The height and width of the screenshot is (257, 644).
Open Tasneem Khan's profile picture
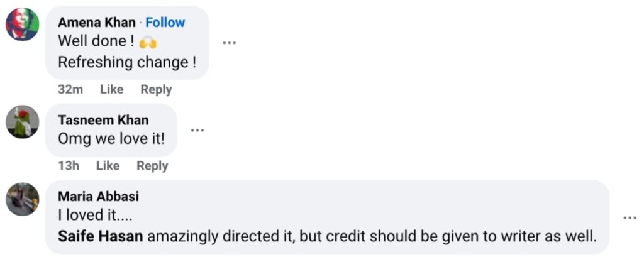coord(22,122)
